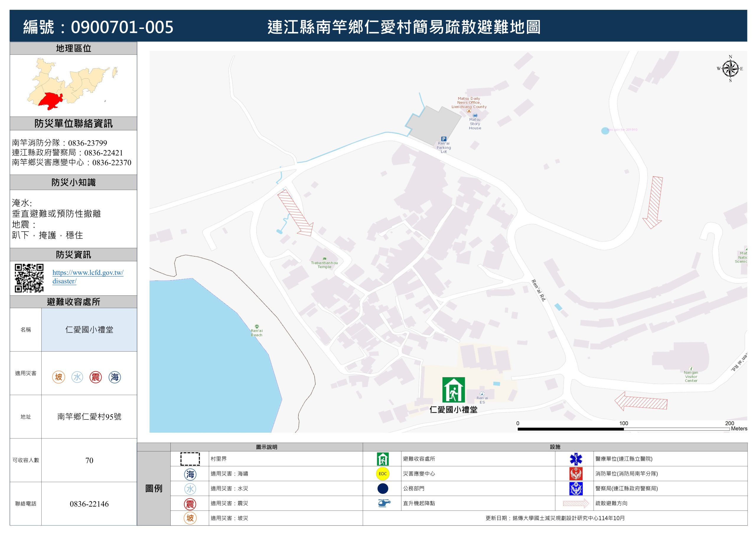
Task: Click the red fire department legend icon
Action: click(x=576, y=474)
